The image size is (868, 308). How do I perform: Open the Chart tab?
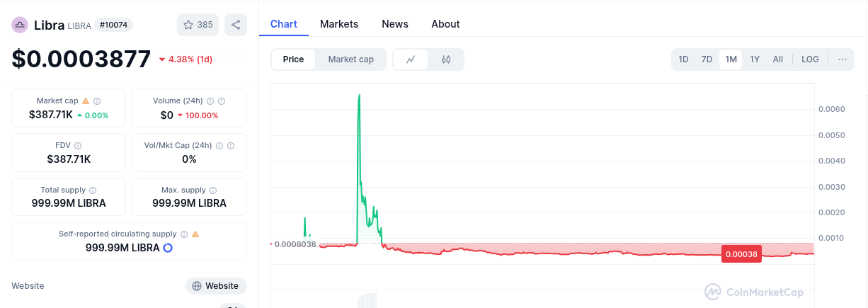click(x=284, y=24)
